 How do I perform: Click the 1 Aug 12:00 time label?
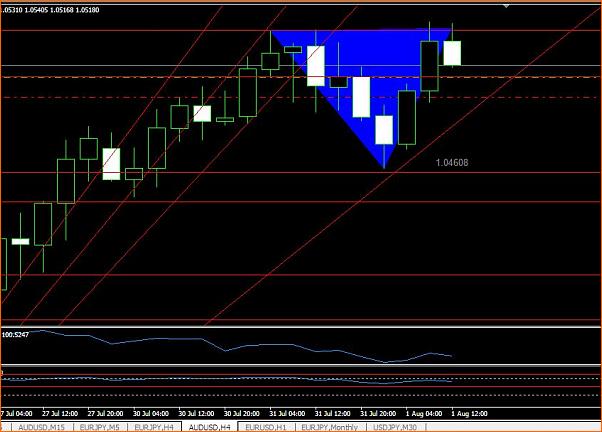click(x=469, y=414)
